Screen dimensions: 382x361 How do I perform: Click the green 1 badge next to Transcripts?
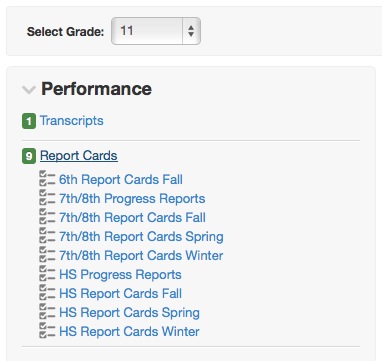(x=29, y=121)
